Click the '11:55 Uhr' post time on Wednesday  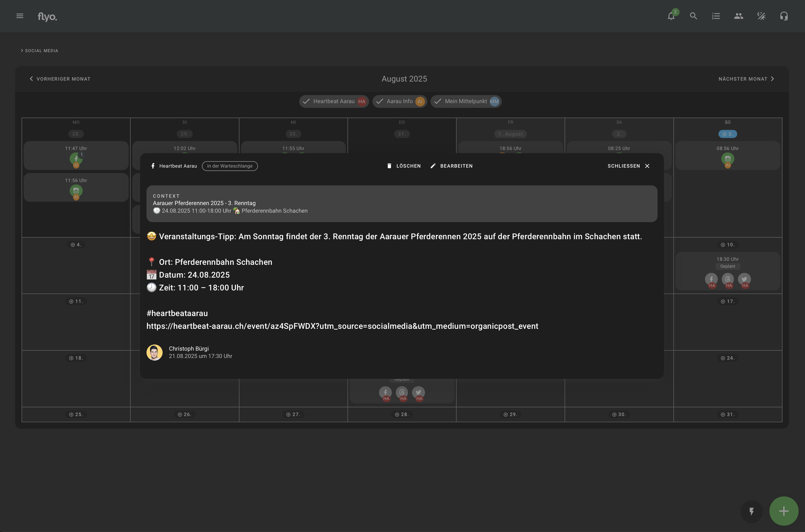293,148
